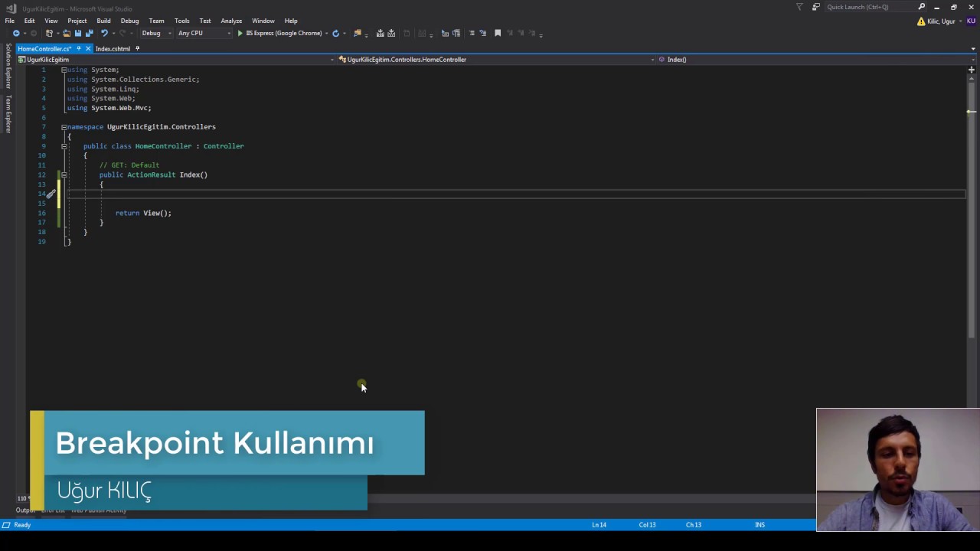Image resolution: width=980 pixels, height=551 pixels.
Task: Open the document tabs overflow dropdown arrow
Action: 973,49
